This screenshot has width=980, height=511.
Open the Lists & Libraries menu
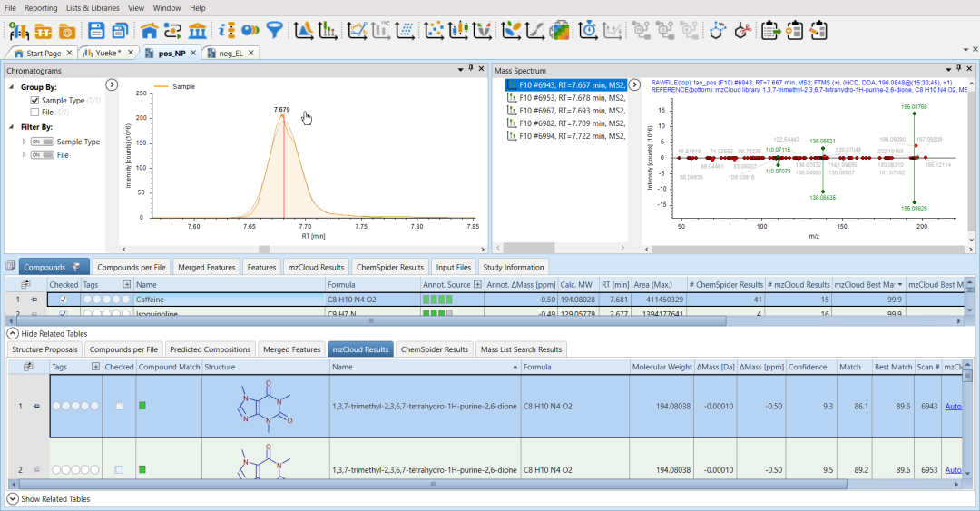(x=92, y=7)
